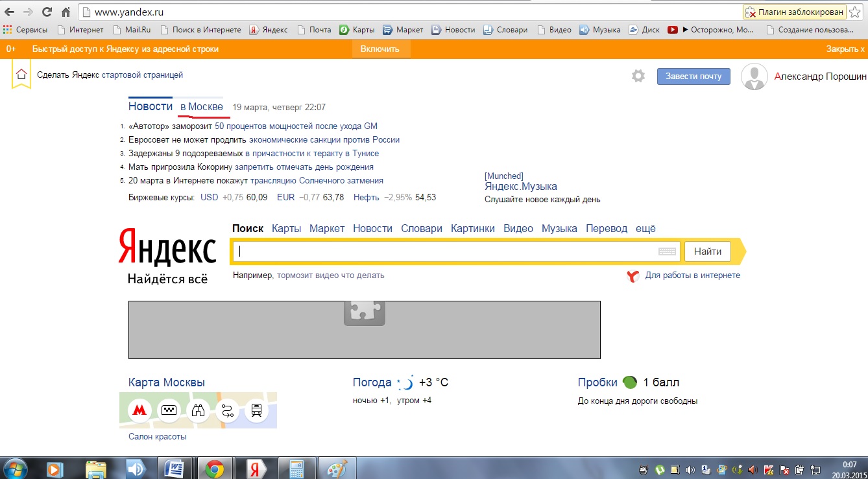Reload the page with the refresh icon
The height and width of the screenshot is (479, 868).
tap(47, 12)
